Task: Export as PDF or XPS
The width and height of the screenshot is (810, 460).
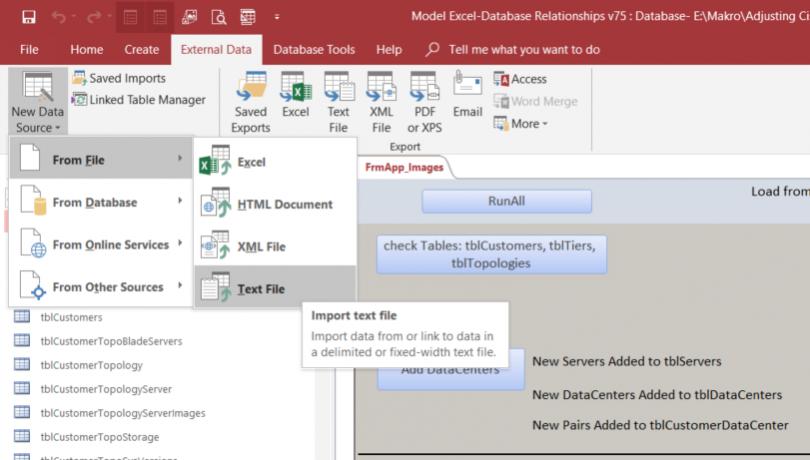Action: tap(425, 102)
